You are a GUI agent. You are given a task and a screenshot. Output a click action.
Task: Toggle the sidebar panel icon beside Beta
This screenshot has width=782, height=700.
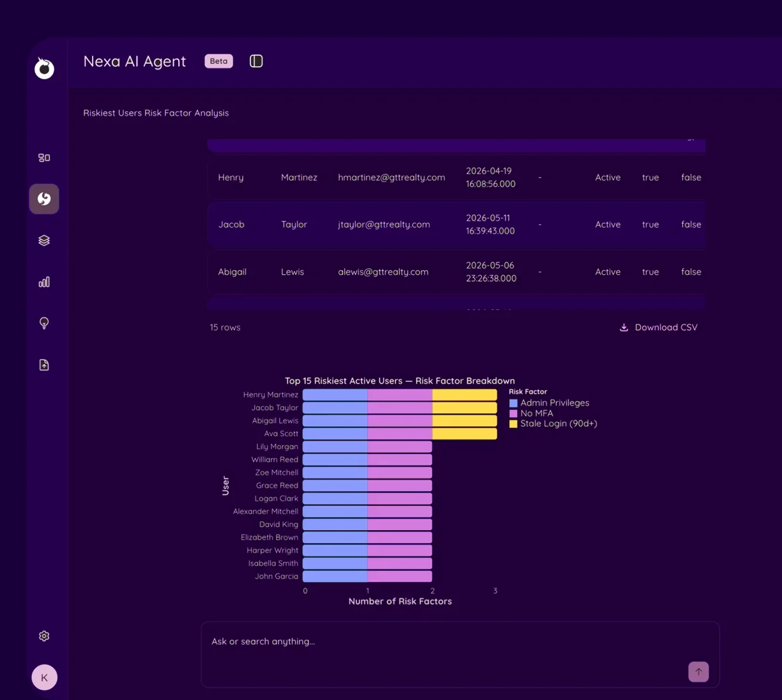click(256, 61)
